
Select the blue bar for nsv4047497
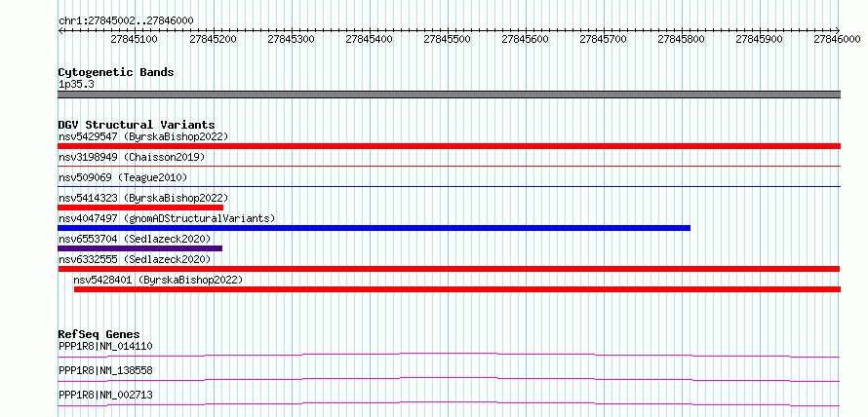pyautogui.click(x=375, y=228)
